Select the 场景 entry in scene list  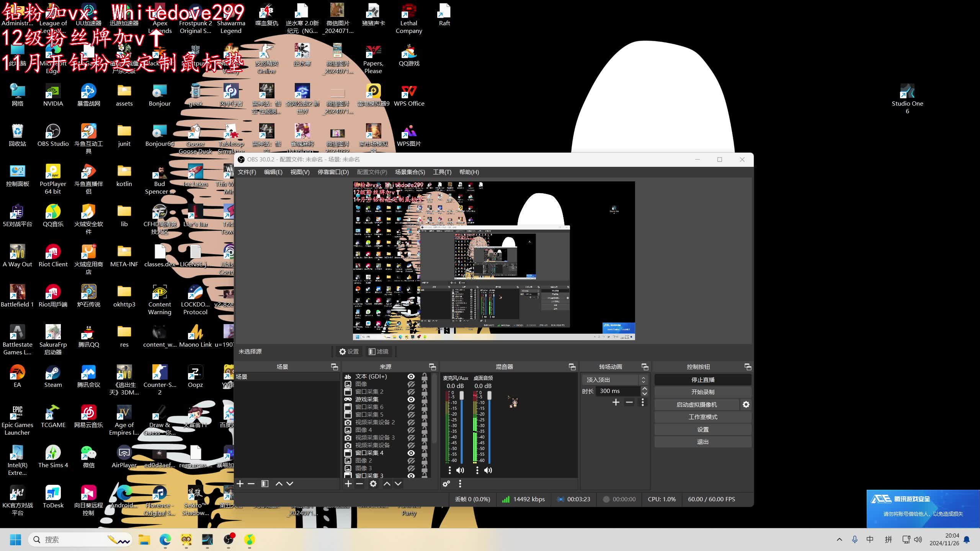point(287,377)
